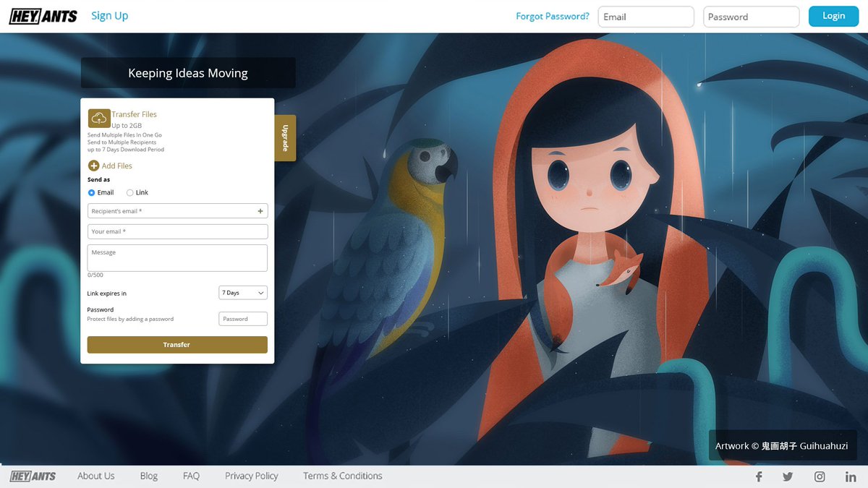868x488 pixels.
Task: Click the cloud upload Transfer Files icon
Action: point(99,119)
